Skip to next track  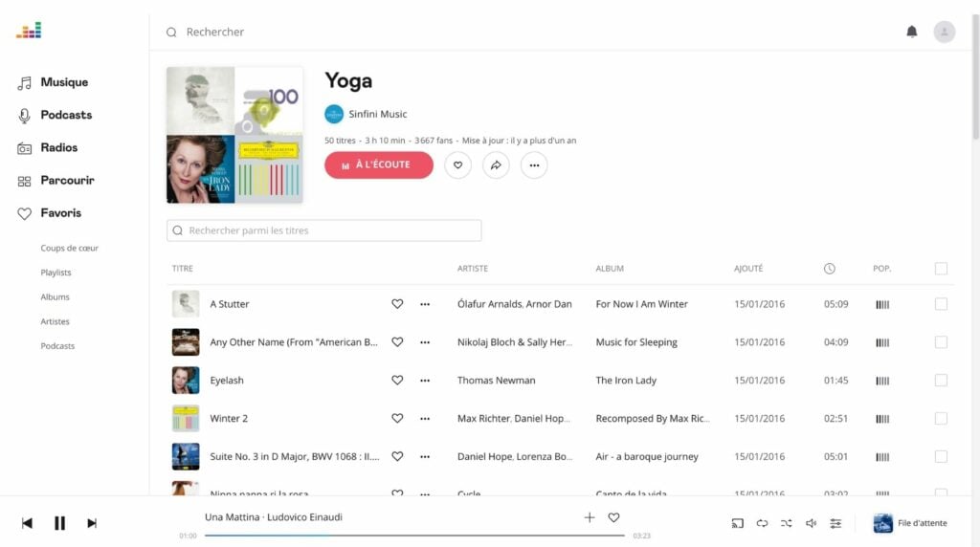tap(92, 523)
